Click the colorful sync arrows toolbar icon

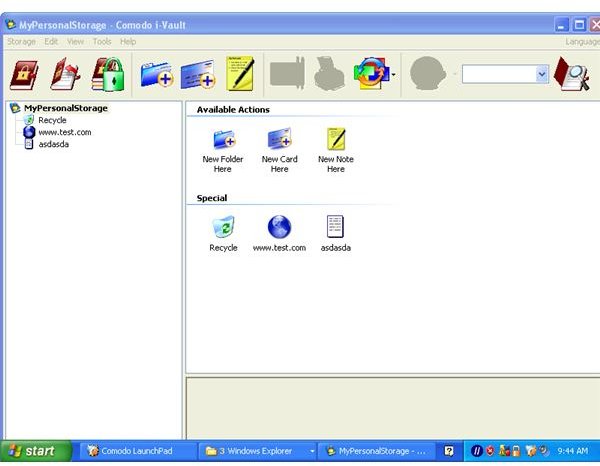[x=372, y=73]
